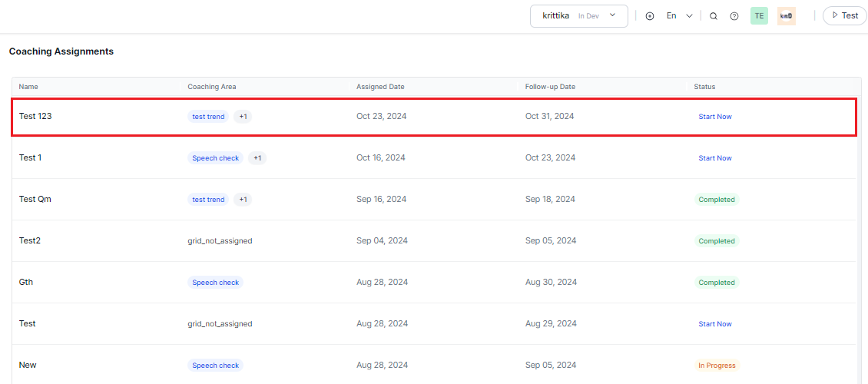Click the Follow-up Date column header

[550, 87]
